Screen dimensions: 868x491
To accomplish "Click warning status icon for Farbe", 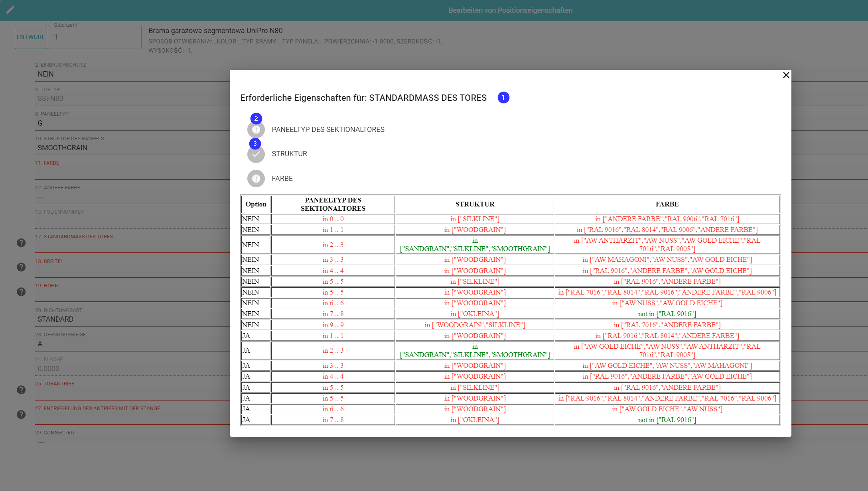I will pos(256,179).
